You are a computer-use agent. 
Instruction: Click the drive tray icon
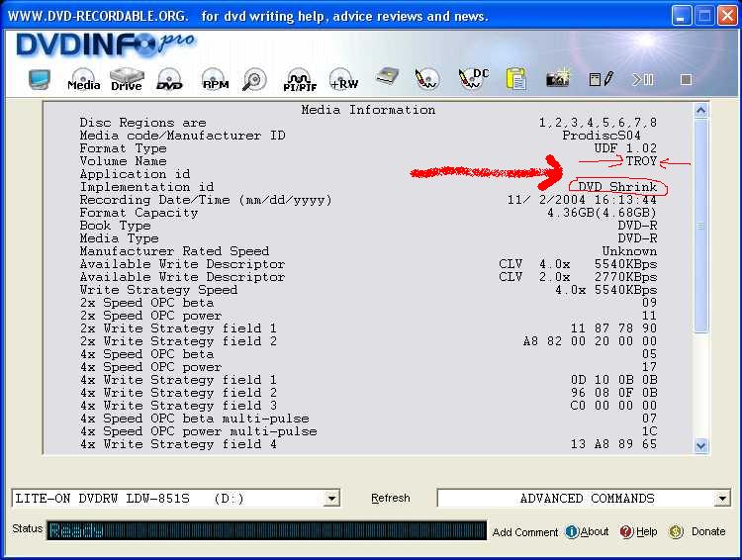coord(387,77)
